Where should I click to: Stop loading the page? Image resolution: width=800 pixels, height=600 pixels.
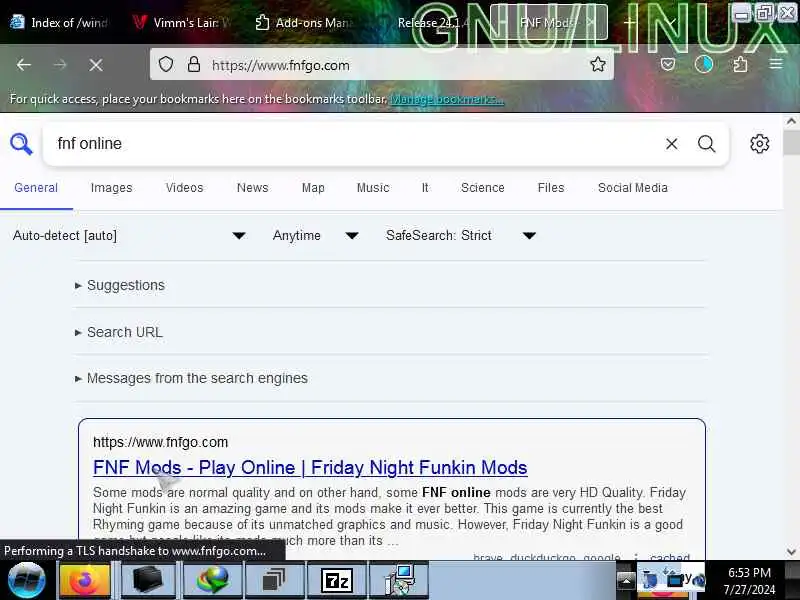tap(96, 65)
